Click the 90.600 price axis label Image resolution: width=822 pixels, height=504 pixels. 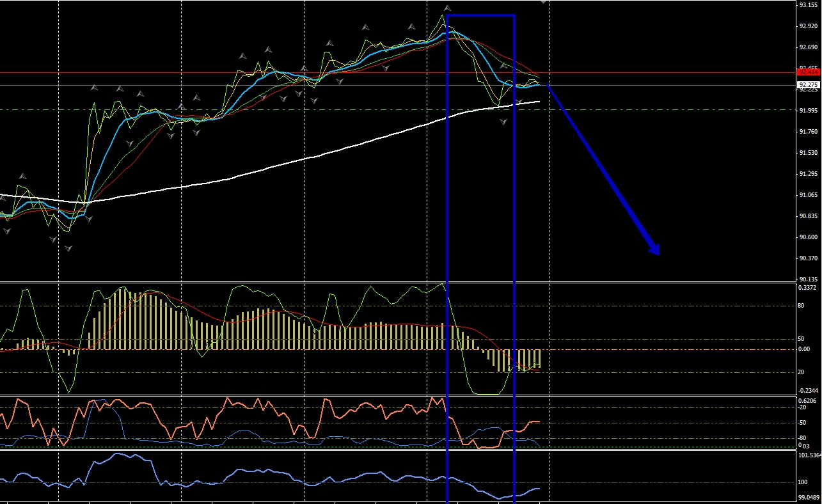click(x=809, y=237)
